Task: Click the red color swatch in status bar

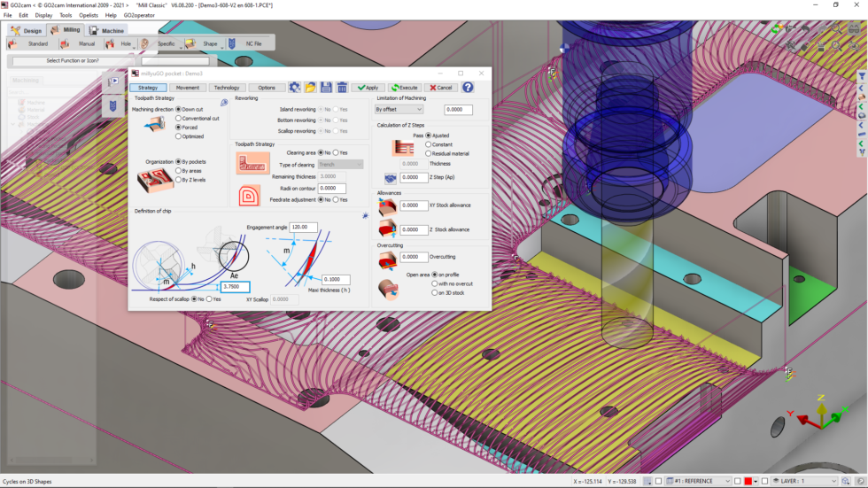Action: coord(748,481)
